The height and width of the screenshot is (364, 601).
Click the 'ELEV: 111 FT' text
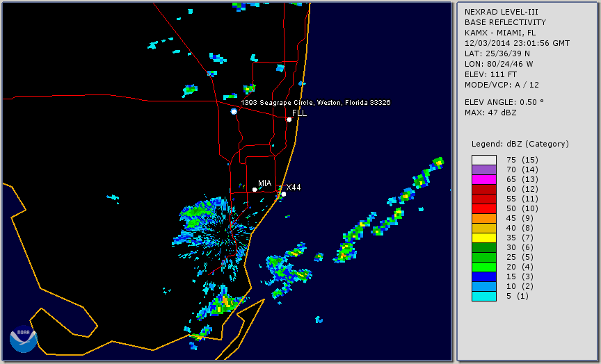coord(490,74)
